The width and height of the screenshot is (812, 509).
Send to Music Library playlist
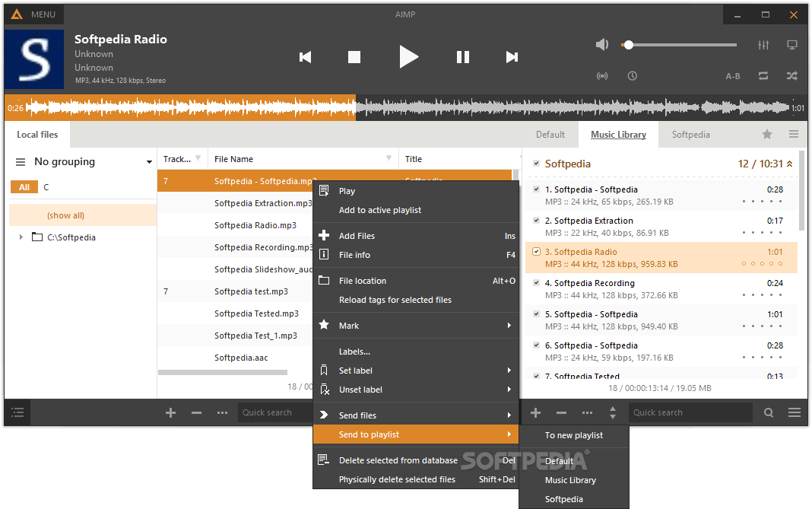[x=574, y=481]
